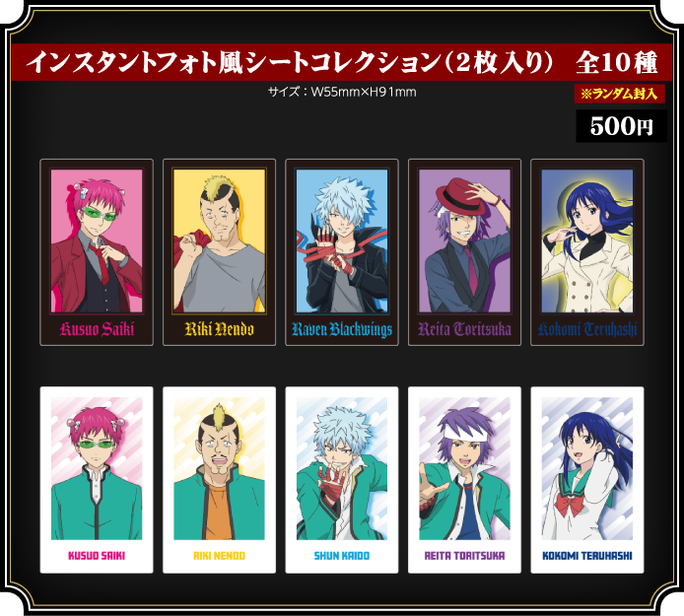Click the 500円 price label
The width and height of the screenshot is (684, 616).
621,126
